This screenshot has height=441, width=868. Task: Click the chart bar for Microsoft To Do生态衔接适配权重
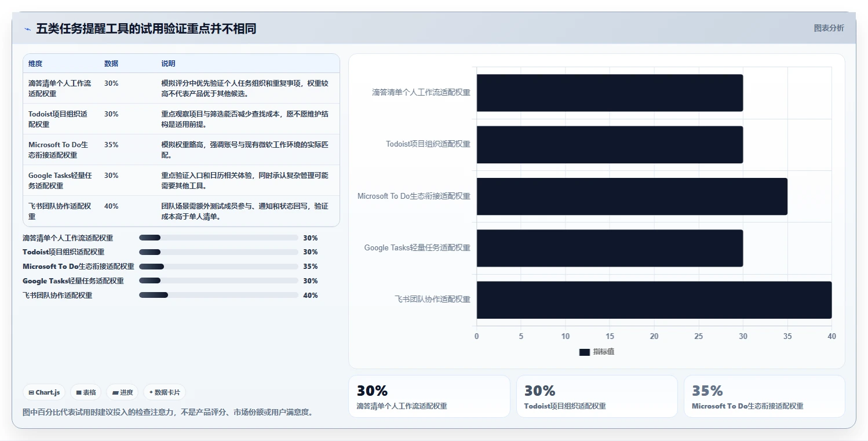pos(632,196)
